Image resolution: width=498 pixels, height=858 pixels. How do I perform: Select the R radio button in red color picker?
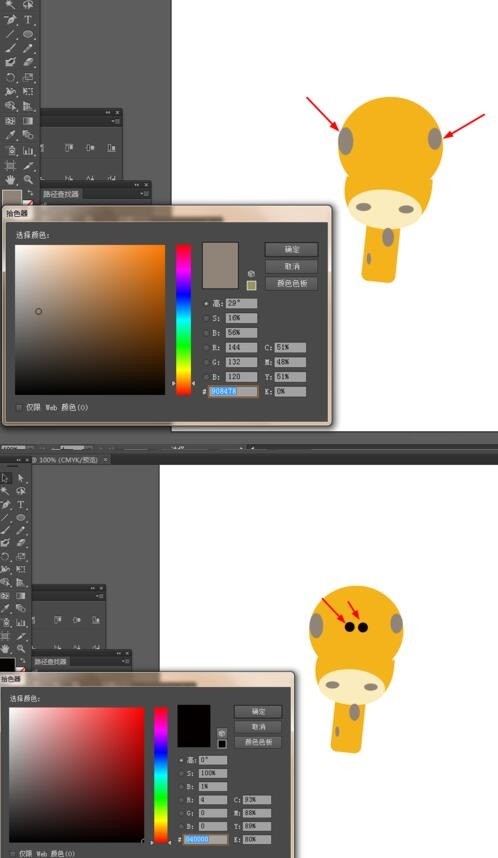tap(182, 800)
